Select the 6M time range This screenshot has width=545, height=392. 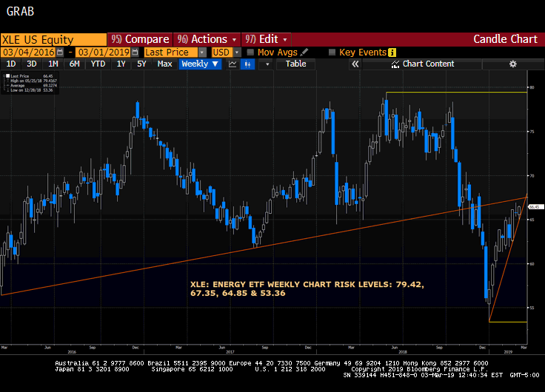[74, 64]
